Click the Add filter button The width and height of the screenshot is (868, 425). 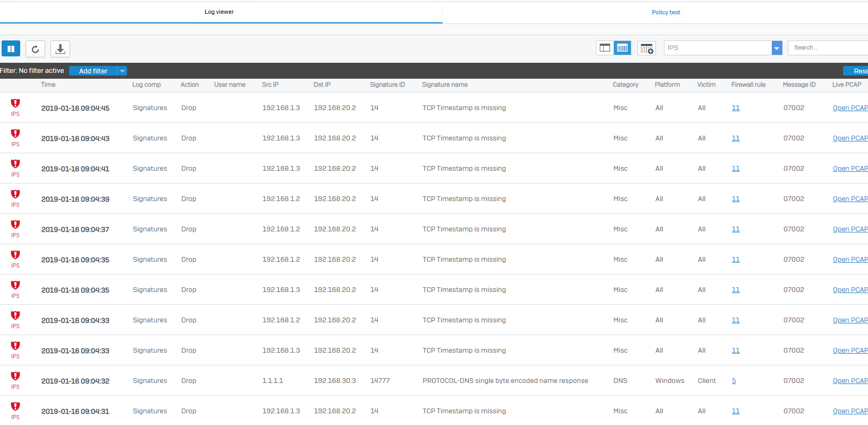coord(93,71)
